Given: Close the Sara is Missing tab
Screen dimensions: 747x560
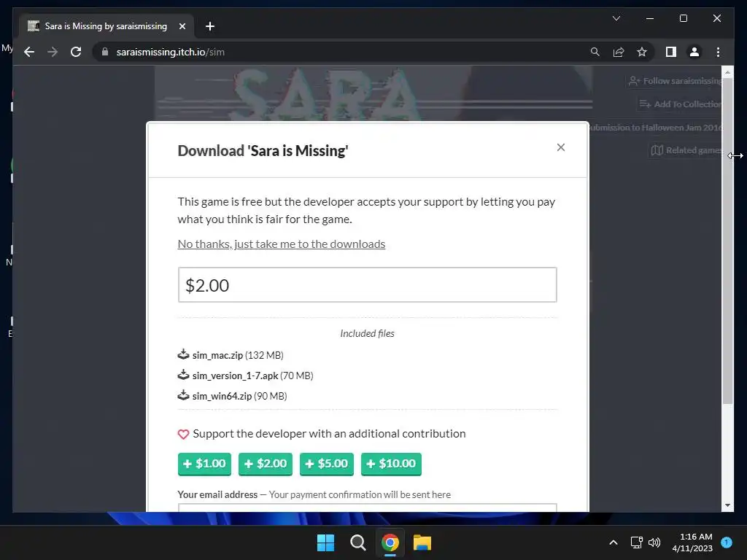Looking at the screenshot, I should [182, 26].
